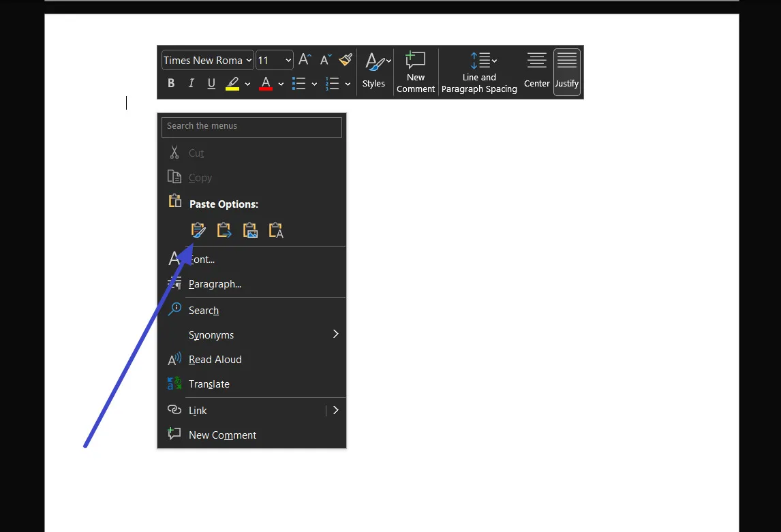Start Read Aloud from context menu

point(251,359)
